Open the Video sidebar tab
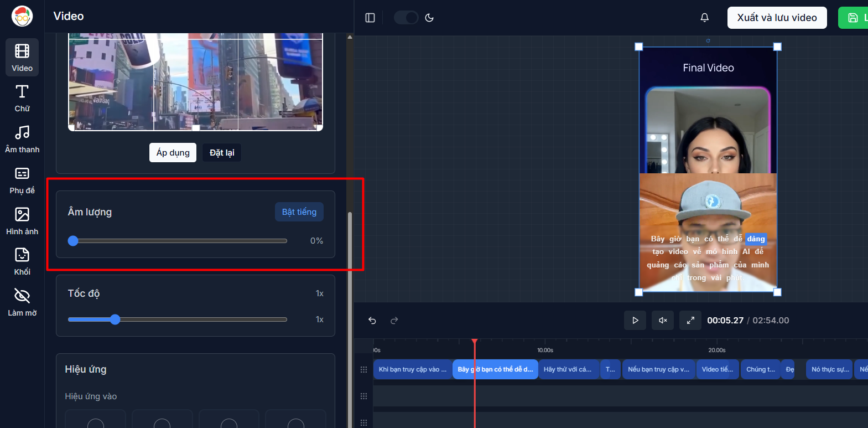 (22, 57)
